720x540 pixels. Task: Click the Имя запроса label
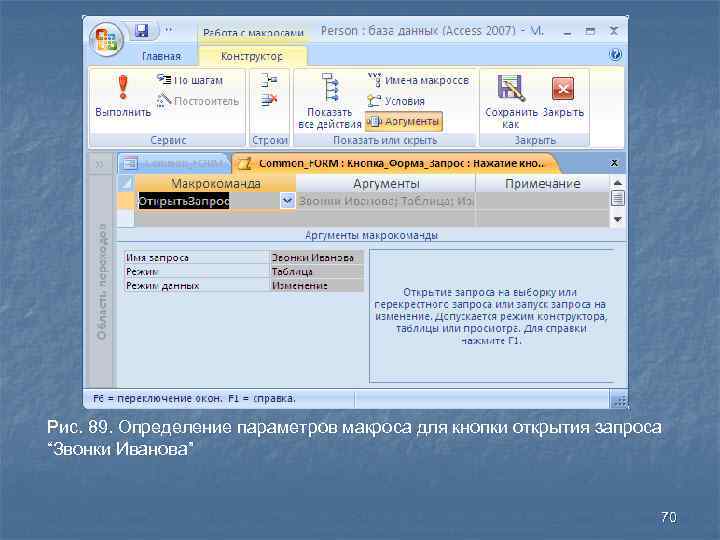[158, 258]
